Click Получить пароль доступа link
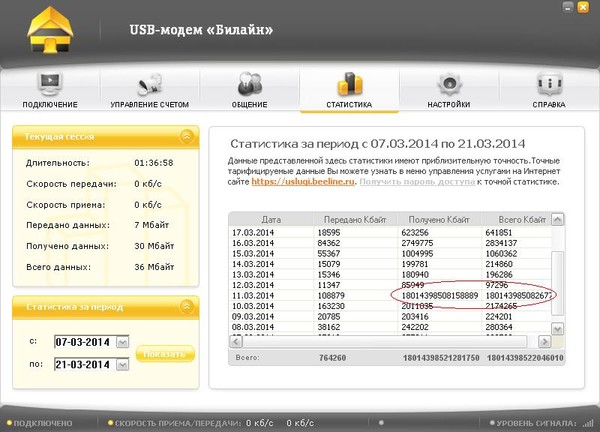The image size is (600, 432). 417,182
